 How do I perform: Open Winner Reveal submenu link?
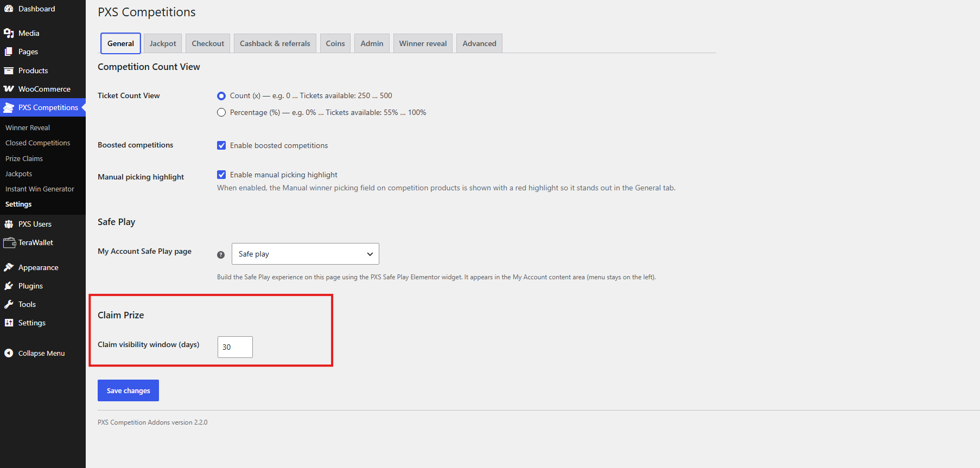[x=28, y=127]
